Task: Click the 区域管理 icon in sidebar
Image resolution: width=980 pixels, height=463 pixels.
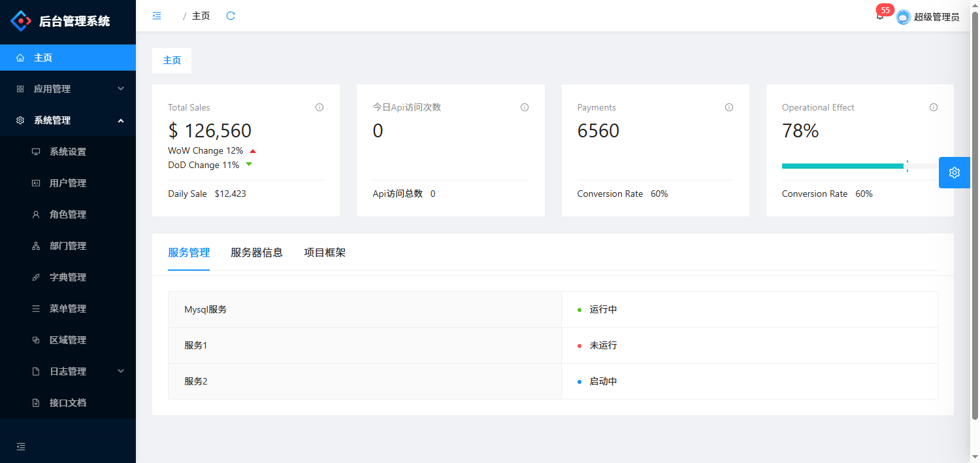Action: click(x=37, y=339)
